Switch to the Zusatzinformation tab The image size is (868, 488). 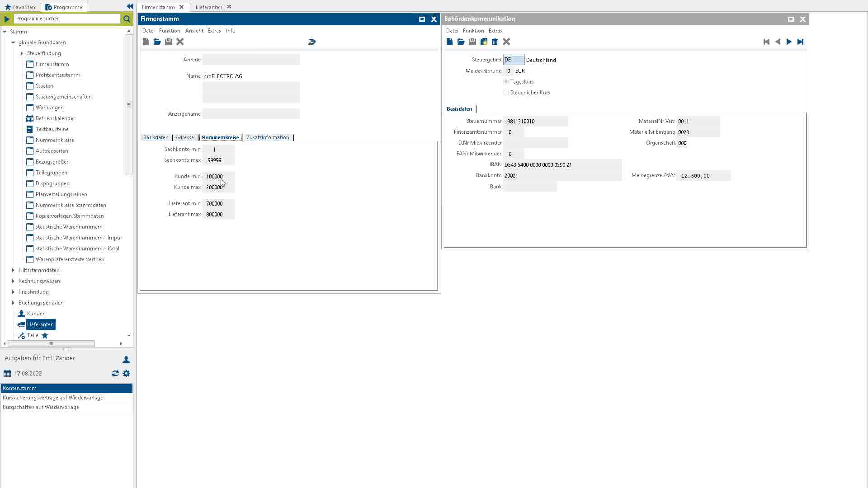point(268,137)
